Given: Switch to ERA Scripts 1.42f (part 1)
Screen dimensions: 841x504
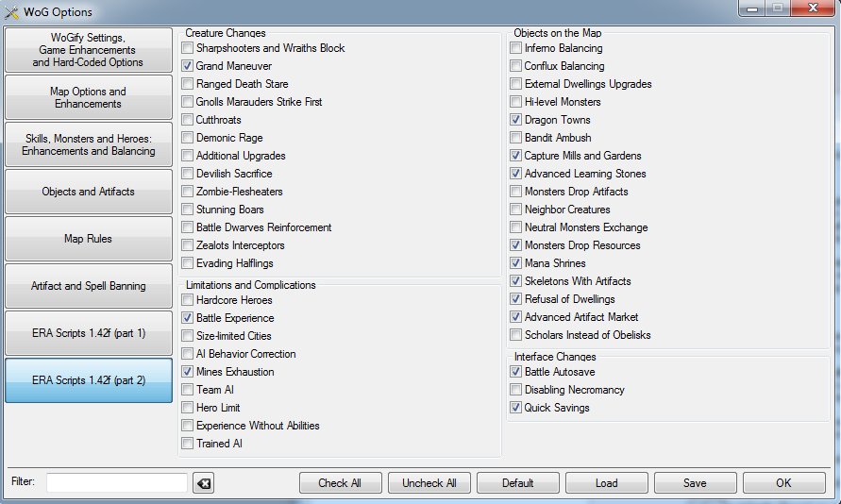Looking at the screenshot, I should pos(89,333).
